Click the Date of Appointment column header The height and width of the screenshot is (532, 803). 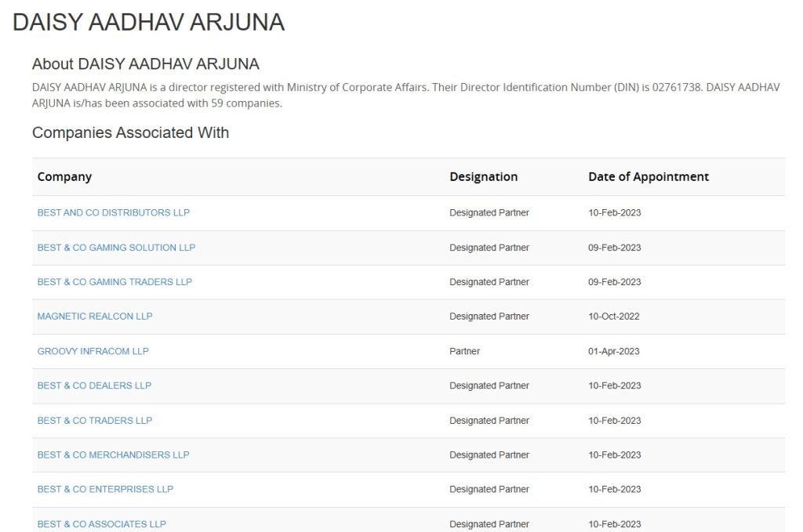[x=648, y=177]
